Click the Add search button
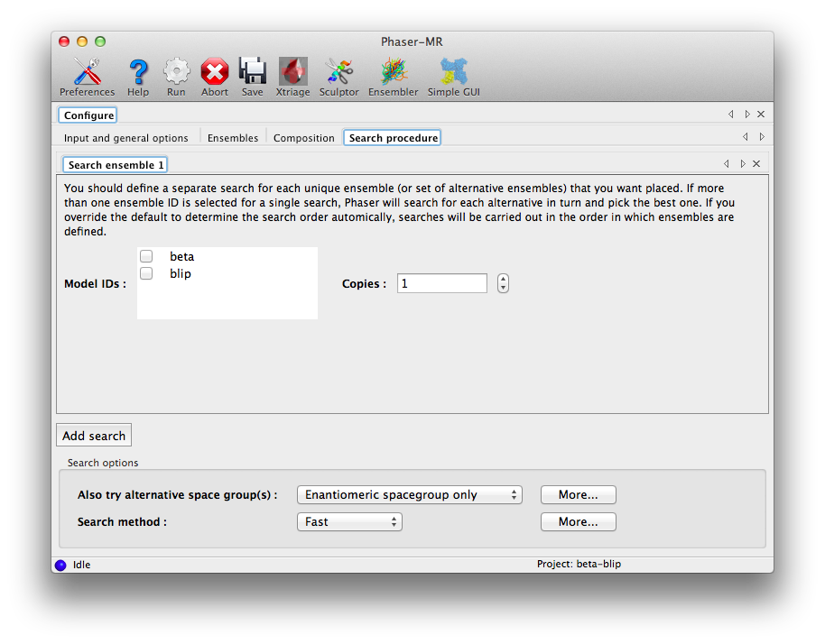Image resolution: width=825 pixels, height=644 pixels. click(x=93, y=435)
